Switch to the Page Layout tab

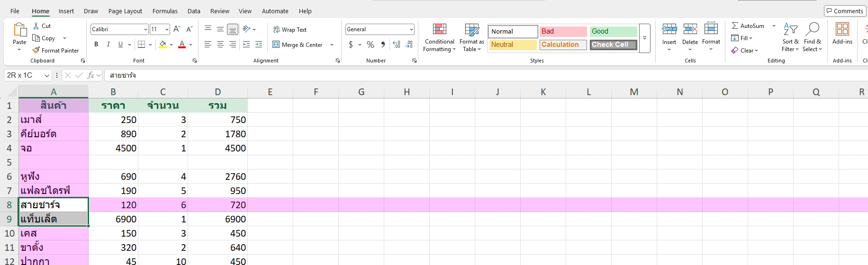click(x=125, y=11)
